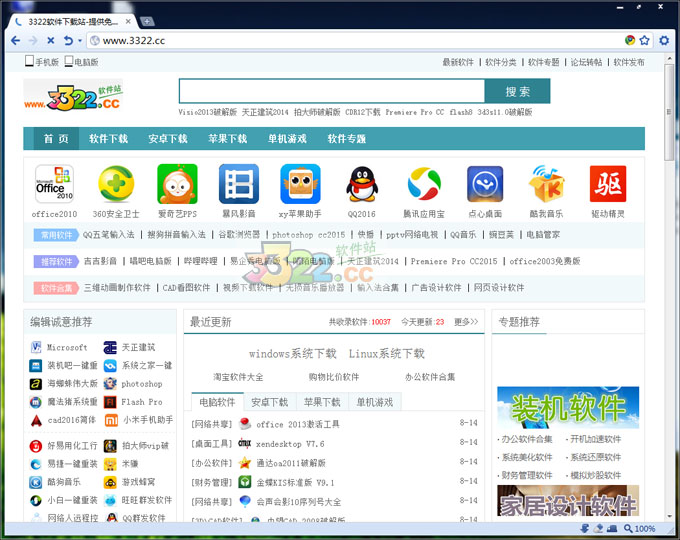Open xendesktop V7.6 entry
Image resolution: width=680 pixels, height=540 pixels.
tap(290, 444)
